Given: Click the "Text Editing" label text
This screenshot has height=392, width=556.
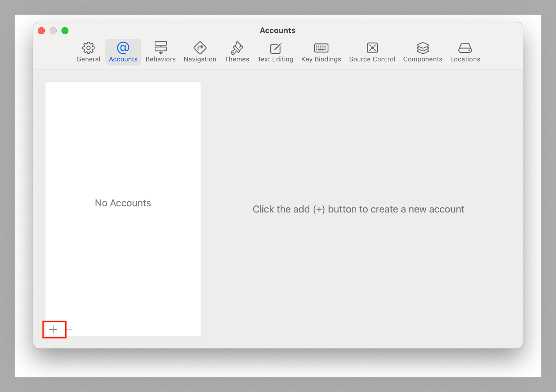Looking at the screenshot, I should 275,59.
